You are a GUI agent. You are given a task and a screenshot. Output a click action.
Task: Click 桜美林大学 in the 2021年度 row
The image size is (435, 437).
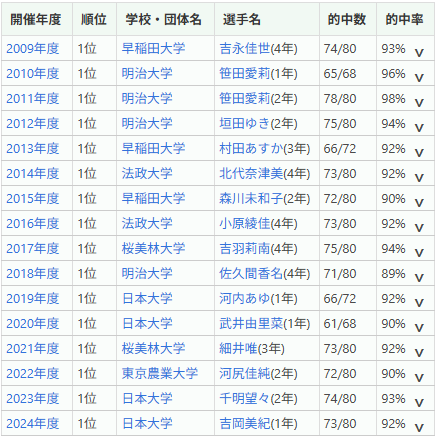(x=153, y=349)
